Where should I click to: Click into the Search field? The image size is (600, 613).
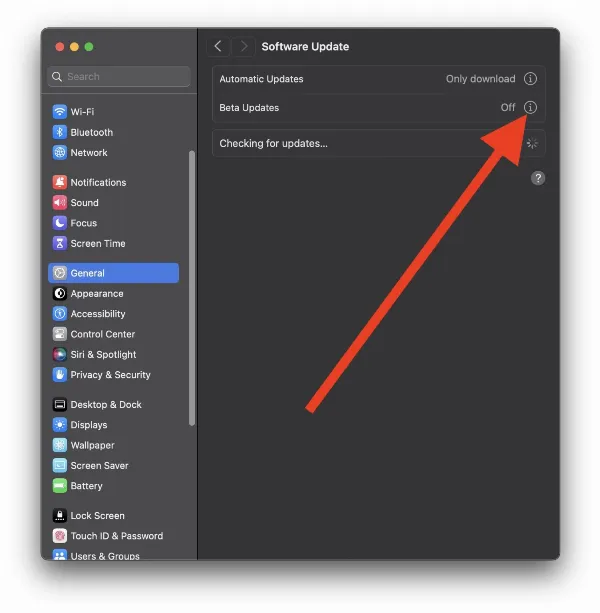point(119,77)
